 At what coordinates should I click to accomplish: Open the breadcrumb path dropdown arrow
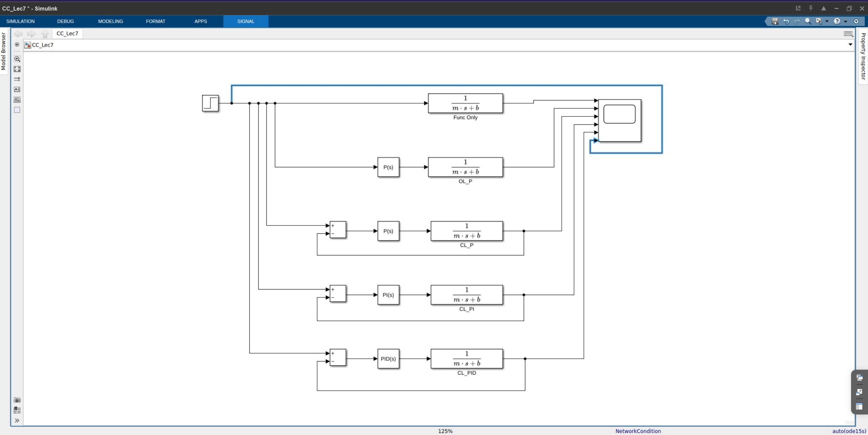click(x=850, y=45)
